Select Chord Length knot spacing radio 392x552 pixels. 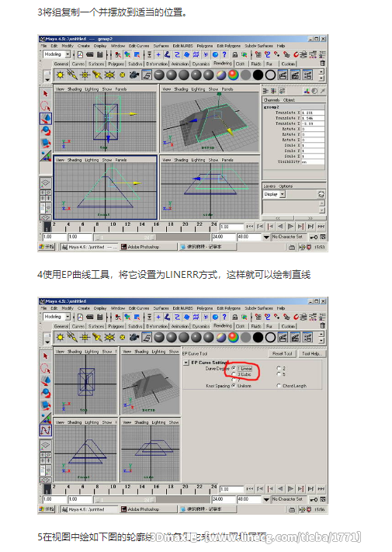click(x=279, y=386)
